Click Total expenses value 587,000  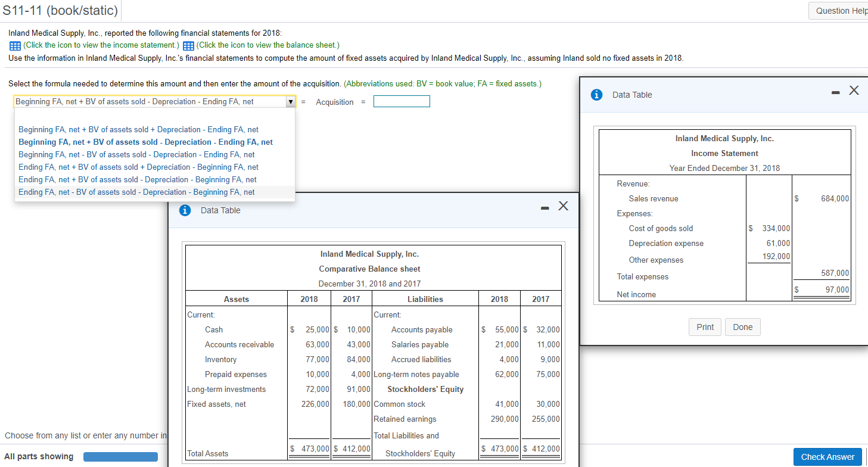pyautogui.click(x=835, y=273)
